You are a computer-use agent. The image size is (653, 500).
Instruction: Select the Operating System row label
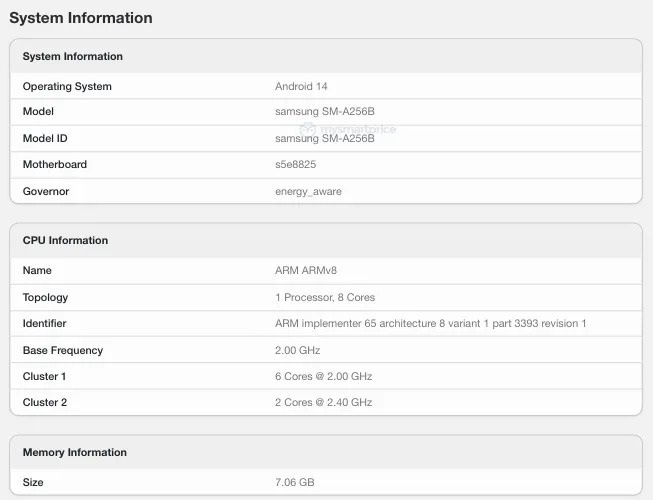(x=67, y=87)
